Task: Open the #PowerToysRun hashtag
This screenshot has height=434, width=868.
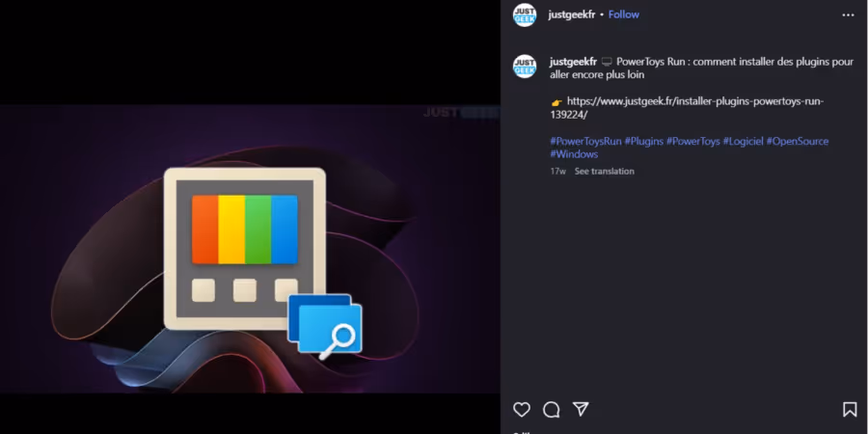Action: (585, 142)
